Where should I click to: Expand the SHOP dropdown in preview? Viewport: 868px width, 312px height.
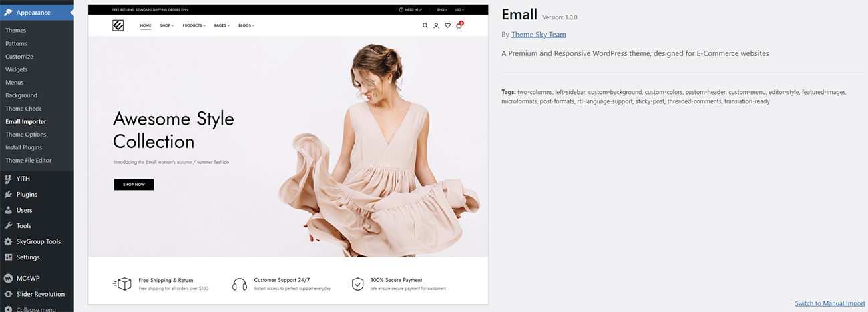pos(167,25)
